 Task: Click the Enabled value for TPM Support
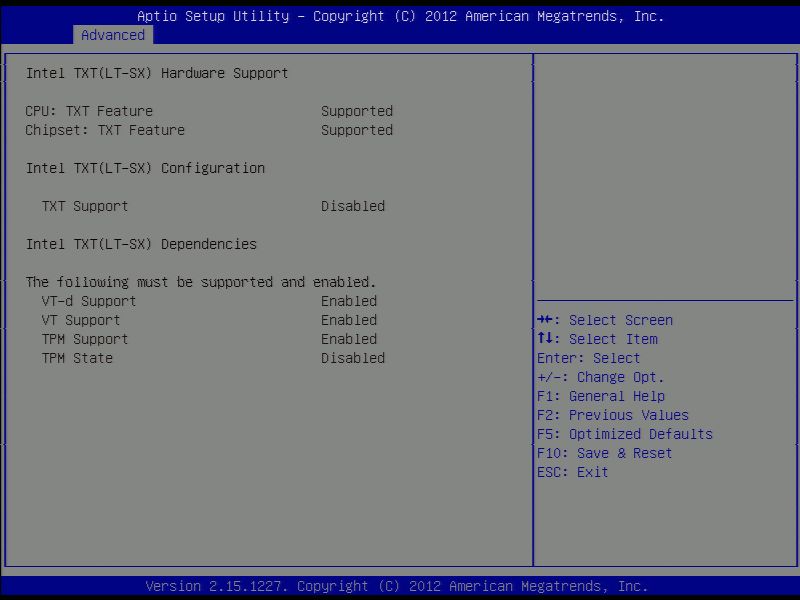coord(349,339)
